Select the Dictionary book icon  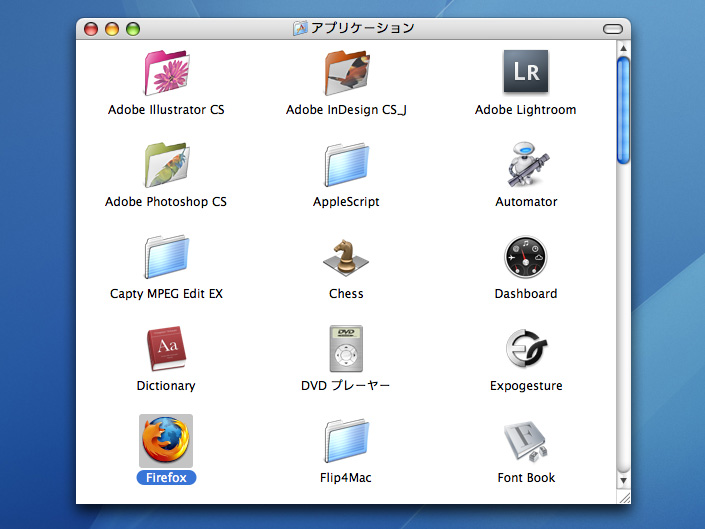click(x=166, y=350)
